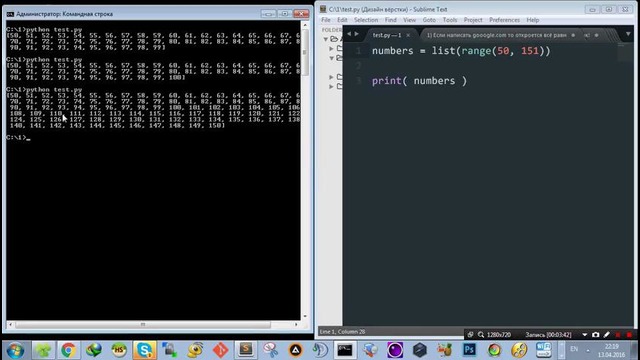The width and height of the screenshot is (640, 360).
Task: Launch Photoshop from the taskbar
Action: 469,350
